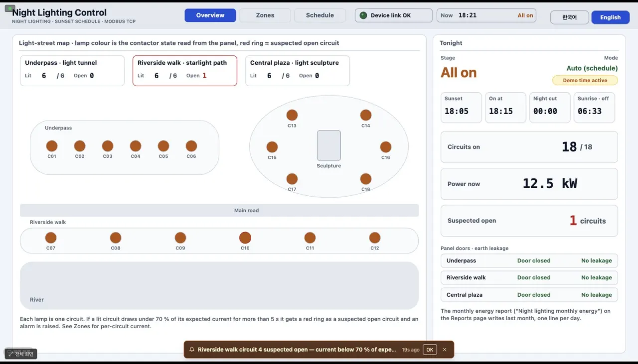Viewport: 638px width, 364px height.
Task: Select lamp C01 in the Underpass
Action: click(52, 146)
